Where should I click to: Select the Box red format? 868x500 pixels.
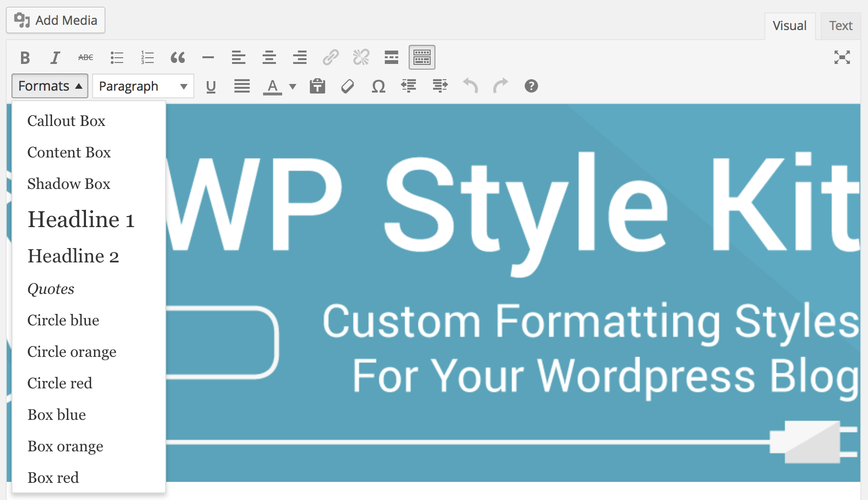point(89,478)
